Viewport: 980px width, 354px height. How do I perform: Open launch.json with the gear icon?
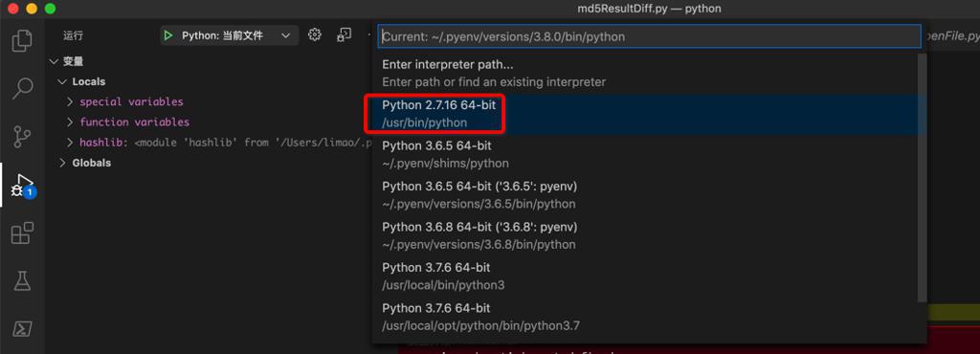tap(314, 35)
